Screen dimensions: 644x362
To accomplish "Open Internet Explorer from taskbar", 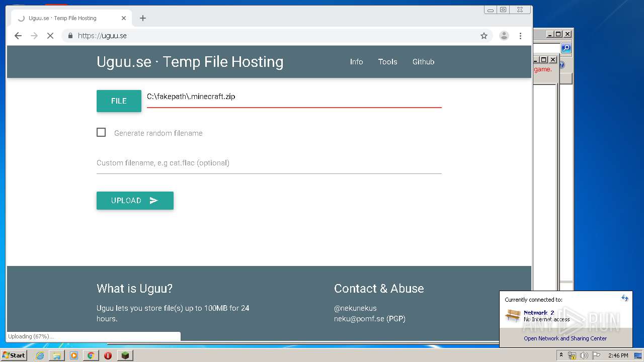I will (40, 355).
